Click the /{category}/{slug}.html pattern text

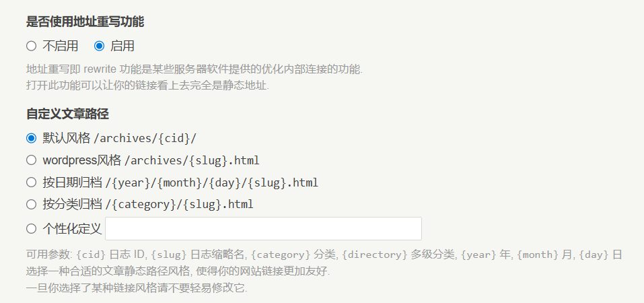[179, 205]
